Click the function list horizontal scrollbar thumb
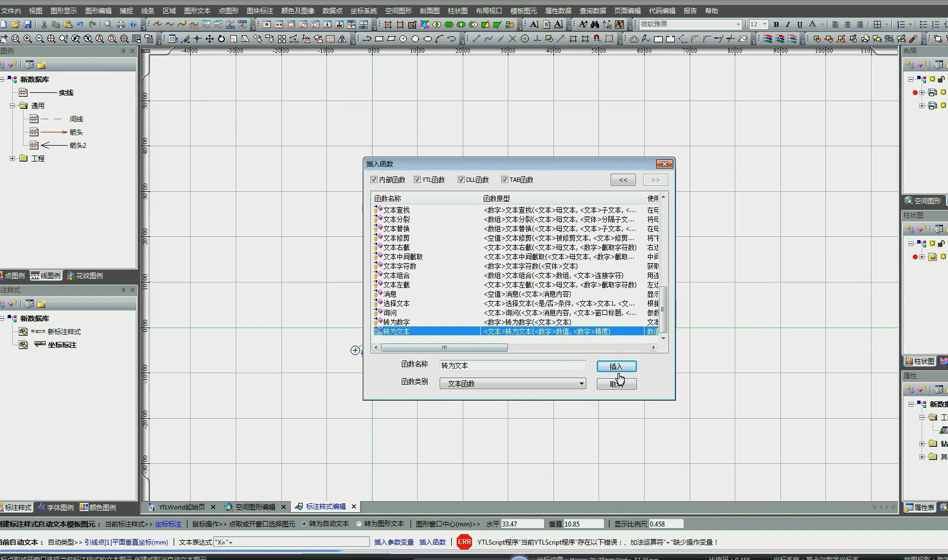The image size is (948, 560). [x=444, y=347]
